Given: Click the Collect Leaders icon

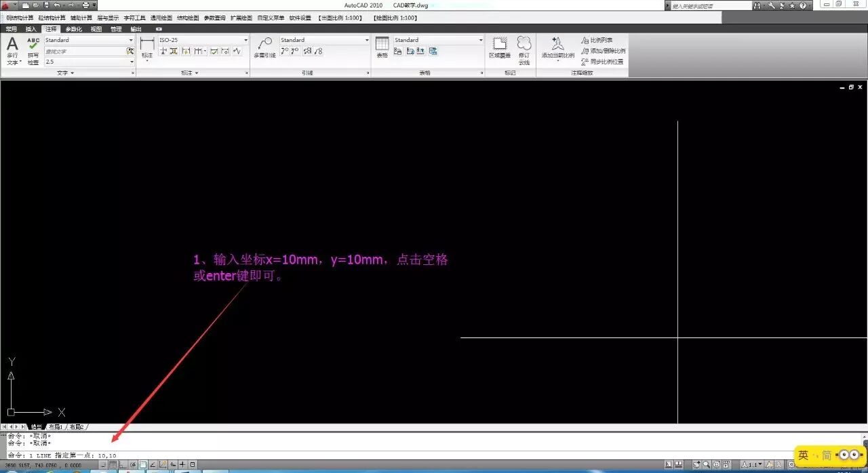Looking at the screenshot, I should click(319, 52).
